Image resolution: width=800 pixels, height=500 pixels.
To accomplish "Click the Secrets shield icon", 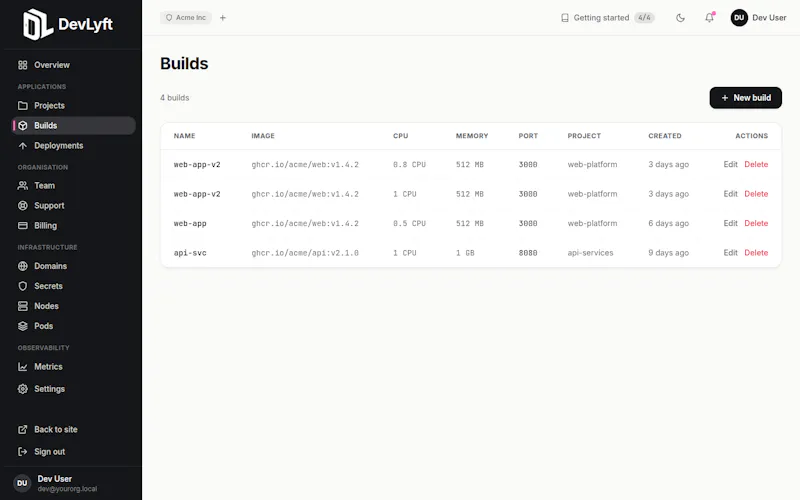I will (x=22, y=286).
